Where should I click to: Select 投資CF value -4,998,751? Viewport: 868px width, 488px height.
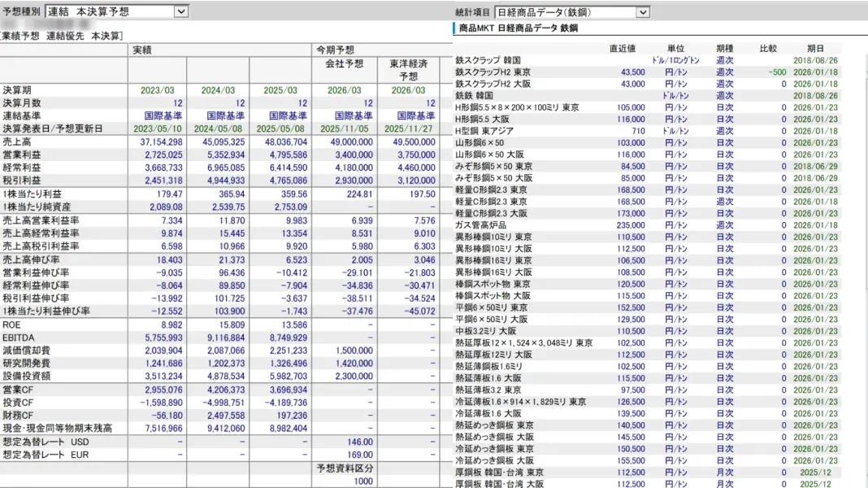click(x=223, y=403)
